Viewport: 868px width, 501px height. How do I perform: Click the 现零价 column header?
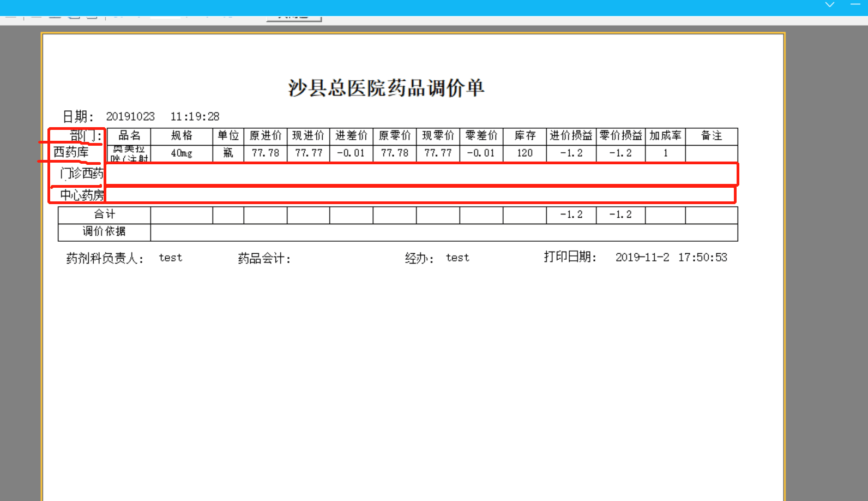(438, 136)
